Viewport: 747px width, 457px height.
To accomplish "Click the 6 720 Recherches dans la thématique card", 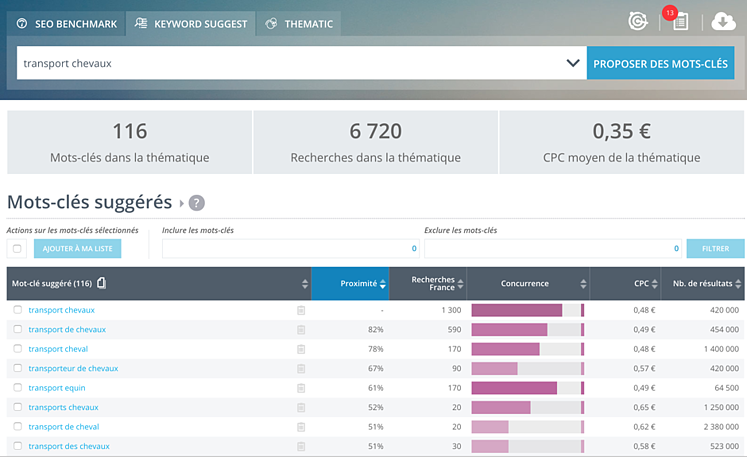I will pyautogui.click(x=375, y=142).
